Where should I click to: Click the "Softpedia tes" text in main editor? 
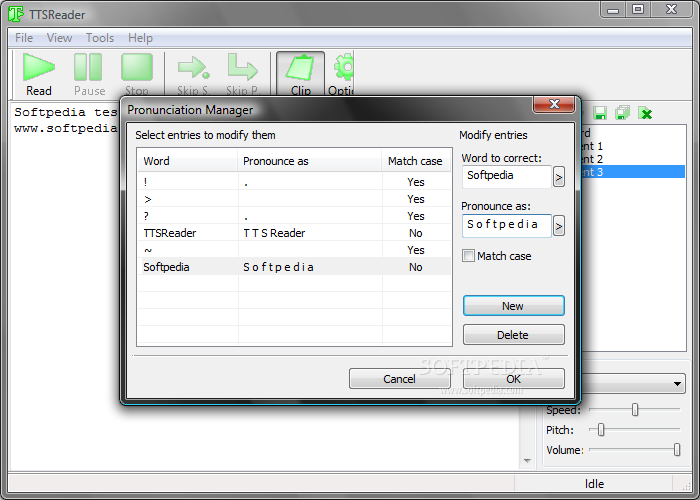pos(66,112)
